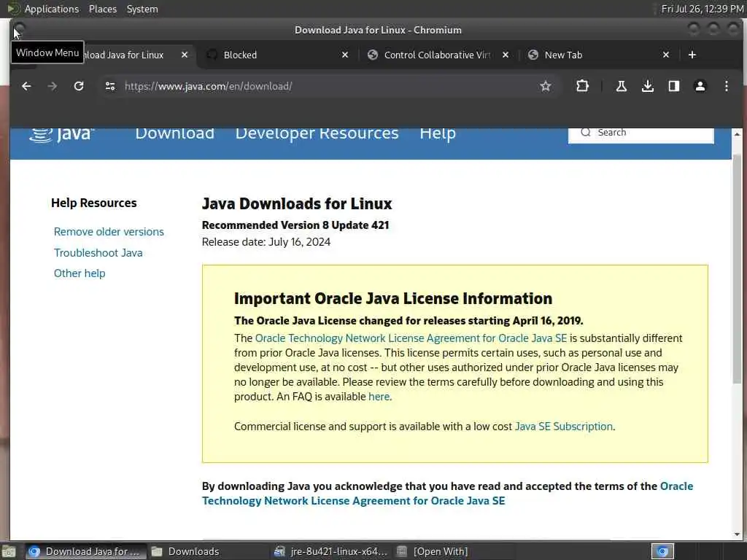Click 'Recommended Version 8 Update 421' text
Image resolution: width=747 pixels, height=560 pixels.
click(295, 225)
